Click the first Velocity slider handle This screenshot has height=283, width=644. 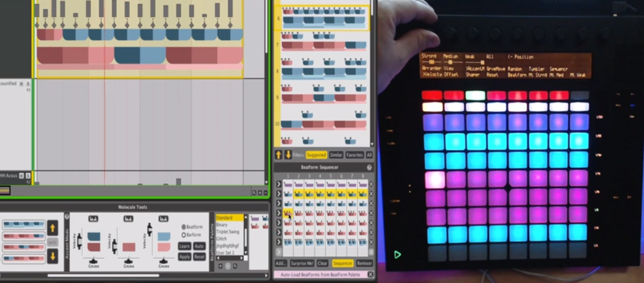[x=79, y=242]
